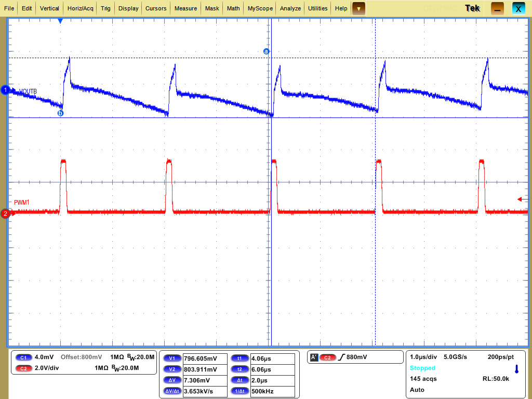The width and height of the screenshot is (532, 399).
Task: Click the red trigger level arrow indicator
Action: coord(520,199)
